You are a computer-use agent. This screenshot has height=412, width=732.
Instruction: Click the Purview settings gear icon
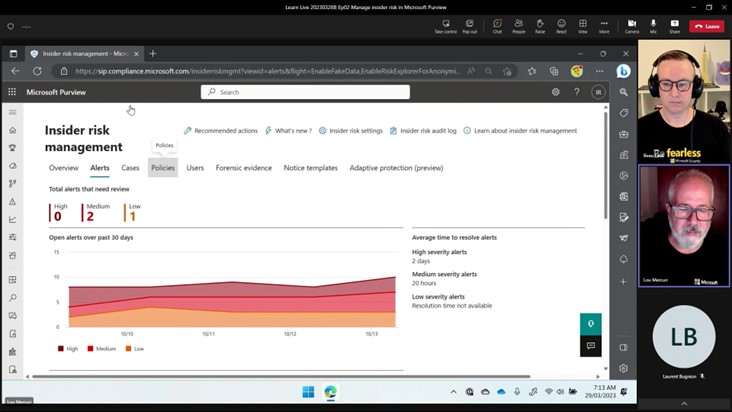(556, 92)
